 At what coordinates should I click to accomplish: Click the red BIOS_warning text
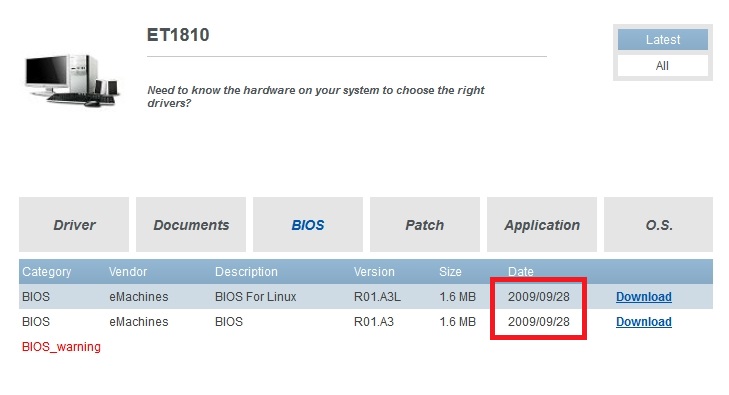61,347
